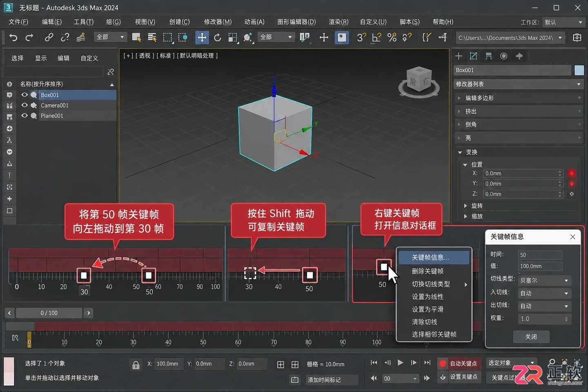Toggle the Z position keyframe diamond
Viewport: 588px width, 392px height.
click(x=572, y=194)
